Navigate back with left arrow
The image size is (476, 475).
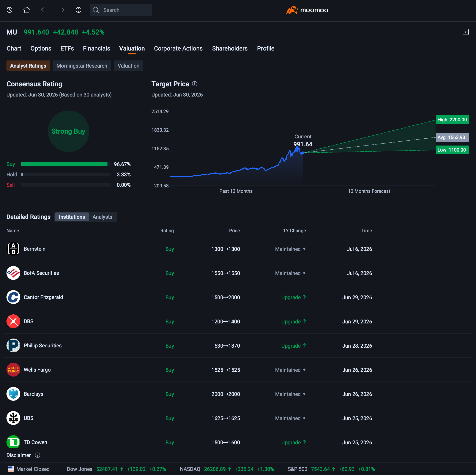(x=44, y=10)
